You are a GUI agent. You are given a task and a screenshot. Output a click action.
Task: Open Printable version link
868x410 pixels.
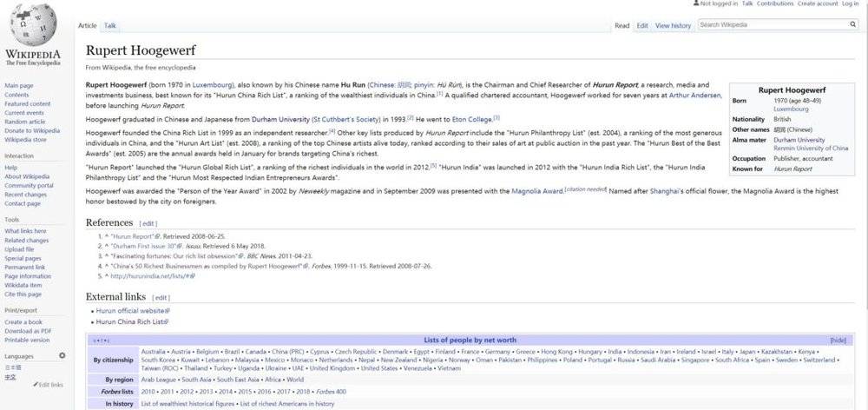point(27,340)
